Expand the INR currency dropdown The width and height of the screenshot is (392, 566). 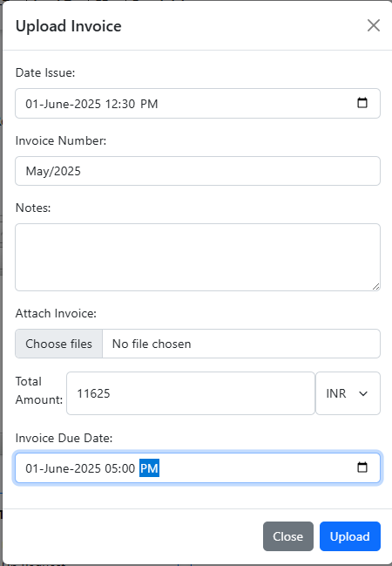348,393
